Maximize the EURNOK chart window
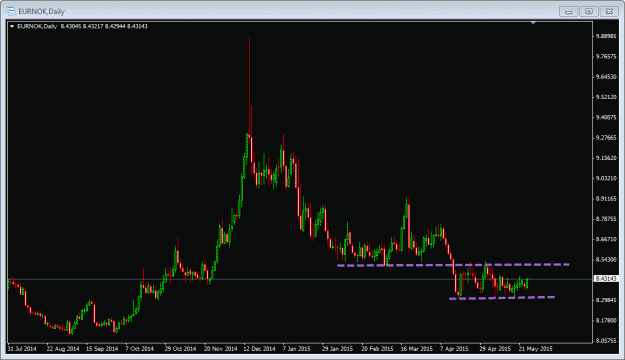The image size is (625, 360). 589,12
